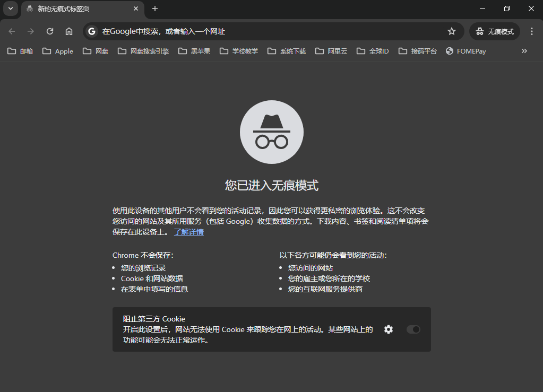Screen dimensions: 543x392
Task: Select the 新的无痕式标签页 tab
Action: 82,9
